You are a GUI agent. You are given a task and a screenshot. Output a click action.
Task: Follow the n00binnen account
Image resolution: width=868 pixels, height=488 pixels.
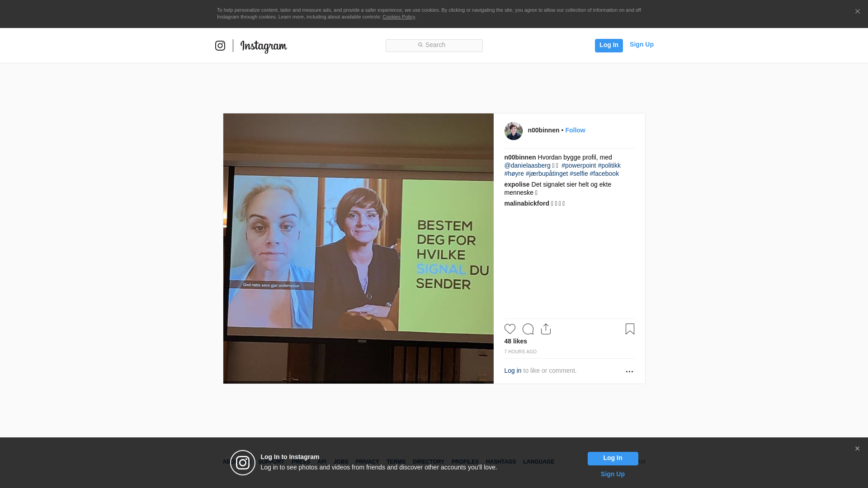click(575, 130)
